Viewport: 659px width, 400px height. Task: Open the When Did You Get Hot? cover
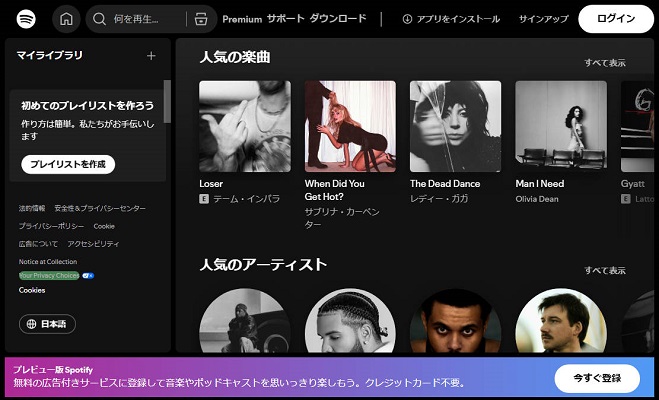350,126
